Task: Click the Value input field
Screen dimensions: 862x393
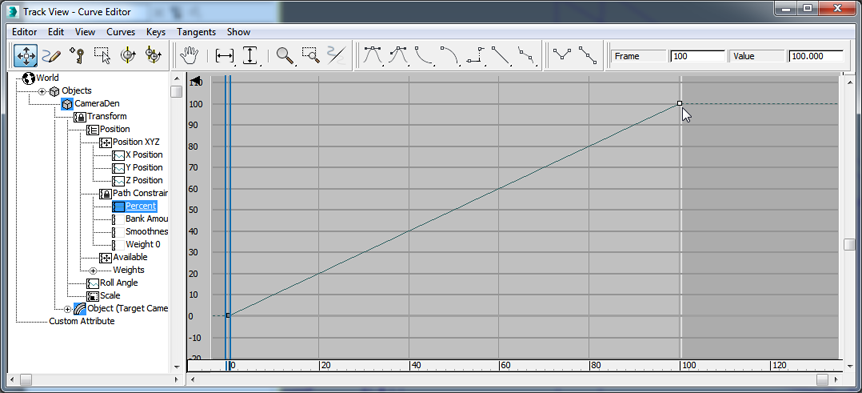Action: click(816, 56)
